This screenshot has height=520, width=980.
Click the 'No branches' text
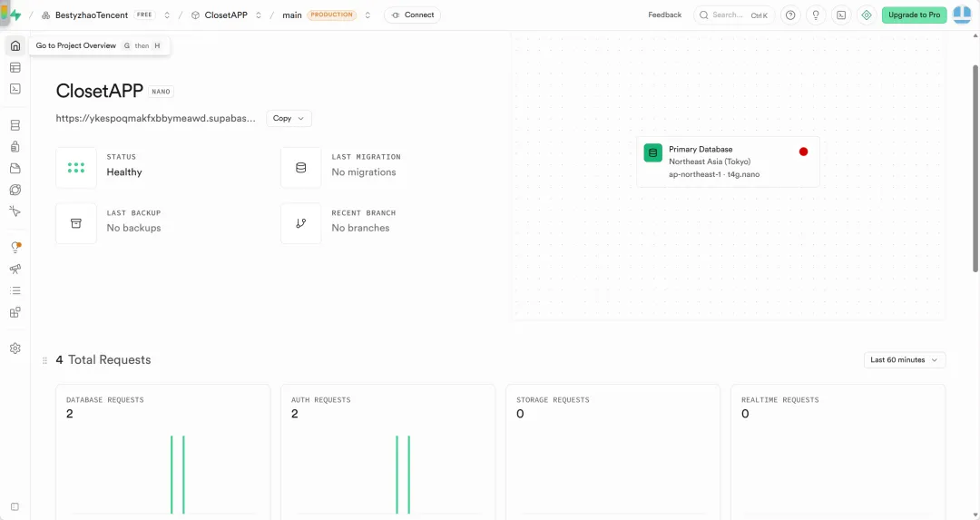[x=360, y=228]
